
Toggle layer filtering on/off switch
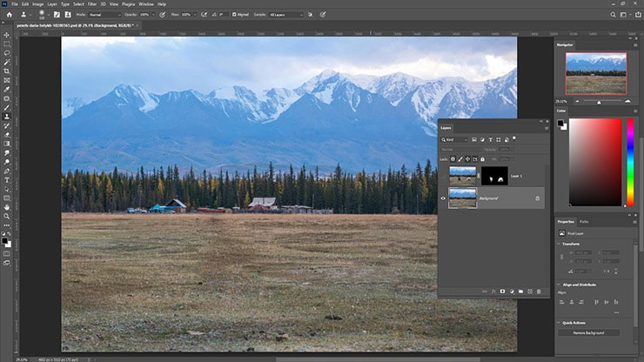(514, 139)
